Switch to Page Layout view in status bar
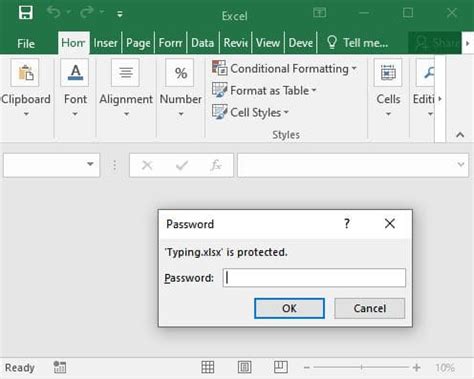 [x=245, y=367]
